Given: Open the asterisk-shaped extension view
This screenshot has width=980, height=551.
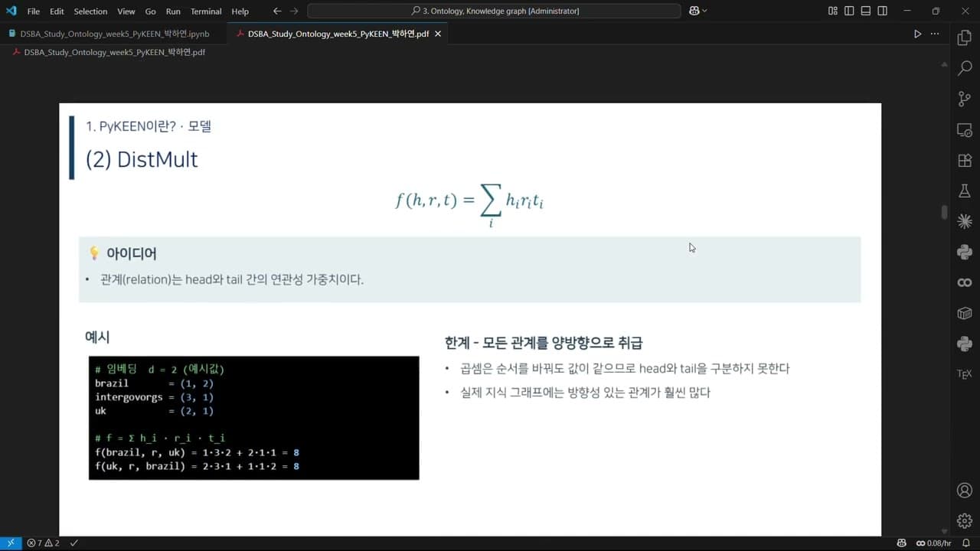Looking at the screenshot, I should (x=965, y=221).
